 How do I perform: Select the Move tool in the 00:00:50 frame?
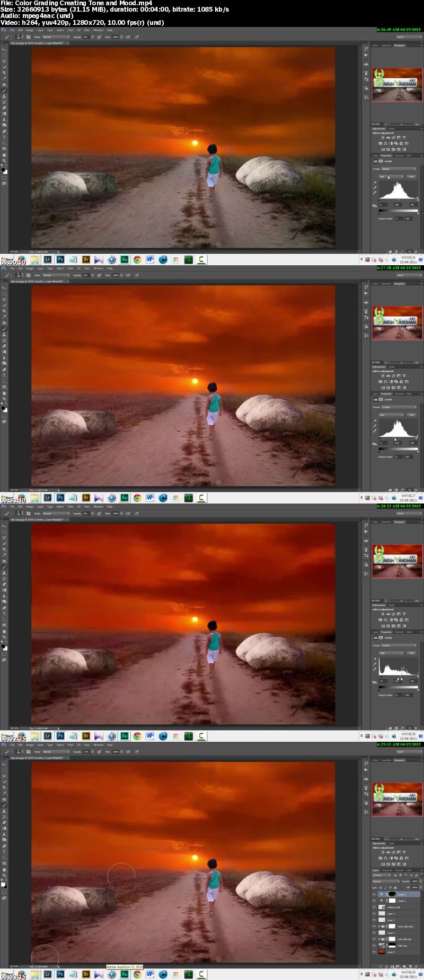click(3, 49)
